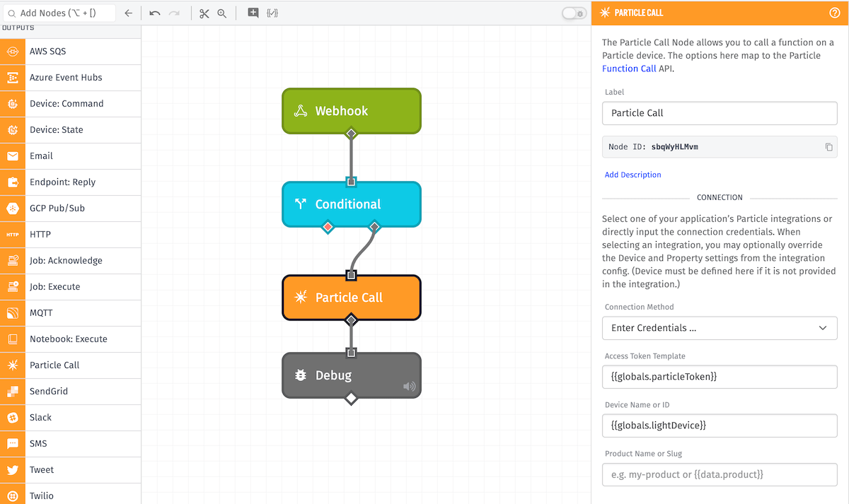This screenshot has height=504, width=849.
Task: Click the Azure Event Hubs node icon
Action: tap(13, 78)
